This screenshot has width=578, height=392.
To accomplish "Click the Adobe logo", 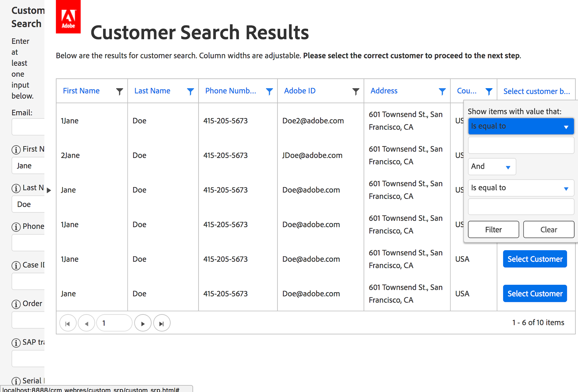I will click(68, 17).
